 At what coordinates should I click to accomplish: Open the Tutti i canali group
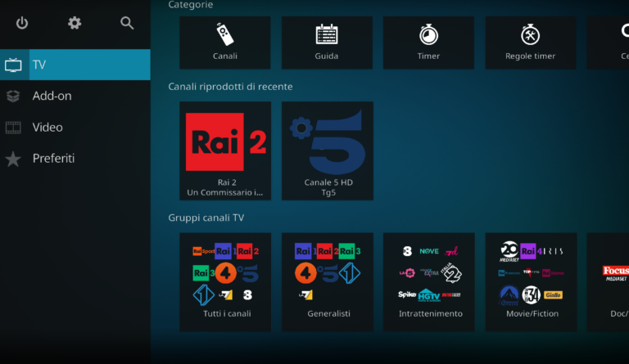[x=225, y=282]
